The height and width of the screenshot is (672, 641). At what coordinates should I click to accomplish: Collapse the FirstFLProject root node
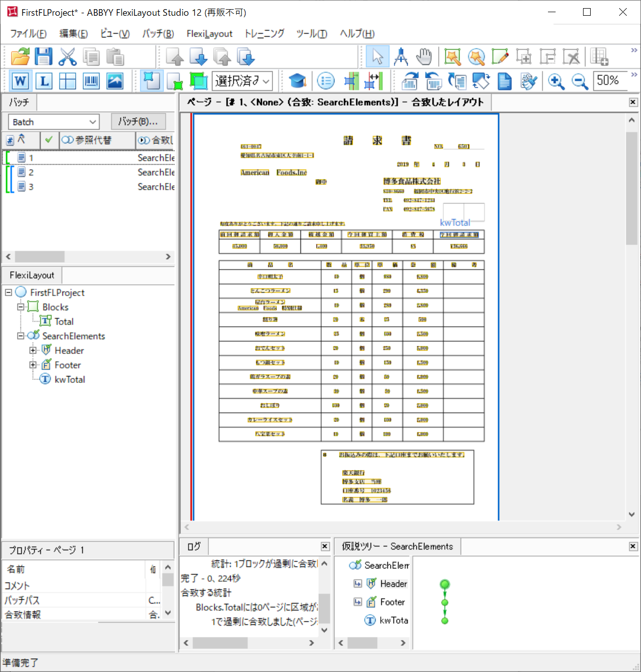coord(9,293)
